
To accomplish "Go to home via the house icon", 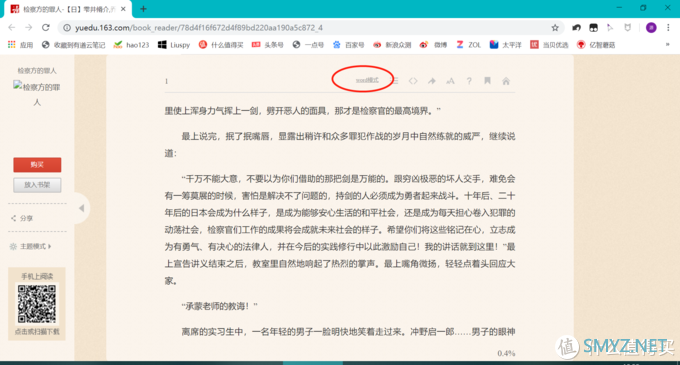I will (506, 81).
